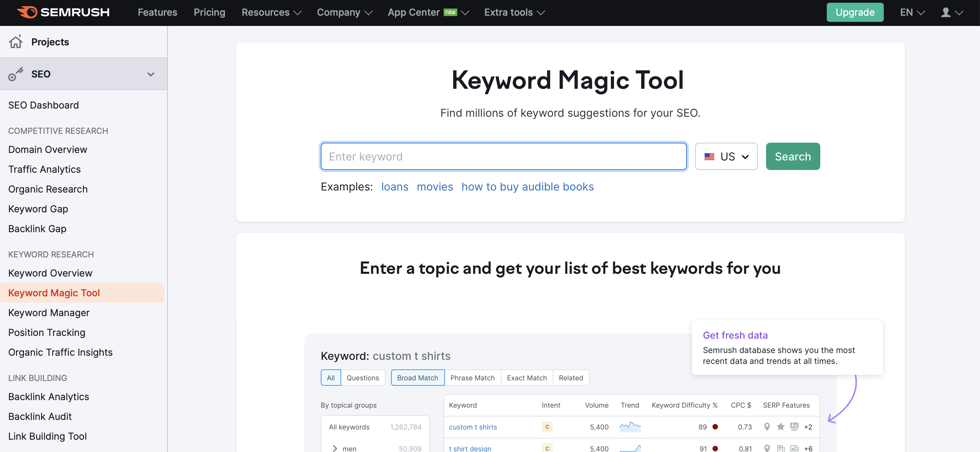Switch to Exact Match tab
This screenshot has height=452, width=980.
pos(527,378)
